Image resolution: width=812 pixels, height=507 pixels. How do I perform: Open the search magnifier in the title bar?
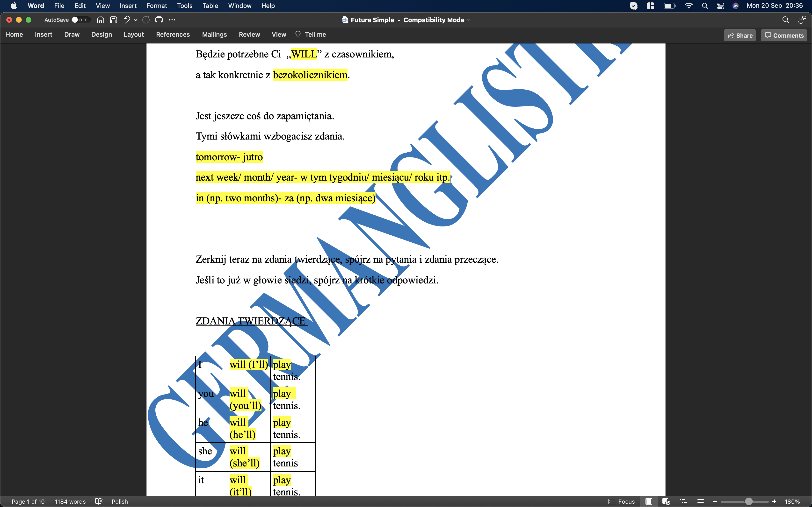(x=785, y=20)
